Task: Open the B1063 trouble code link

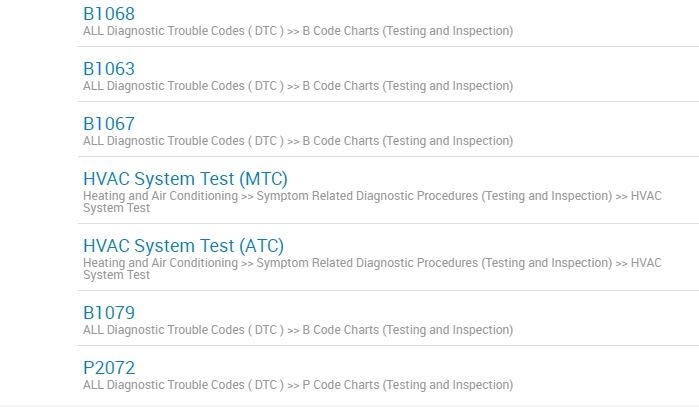Action: tap(109, 69)
